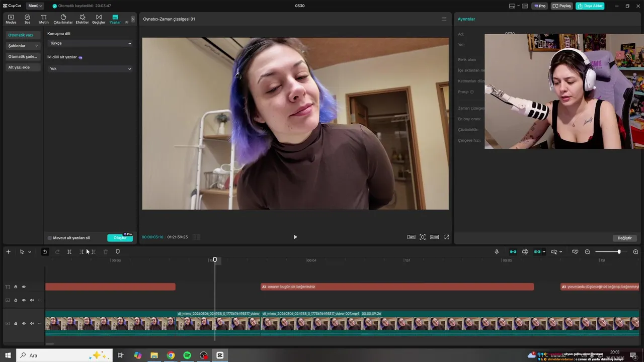Delete right of playhead trim icon
The height and width of the screenshot is (362, 644).
click(x=93, y=252)
